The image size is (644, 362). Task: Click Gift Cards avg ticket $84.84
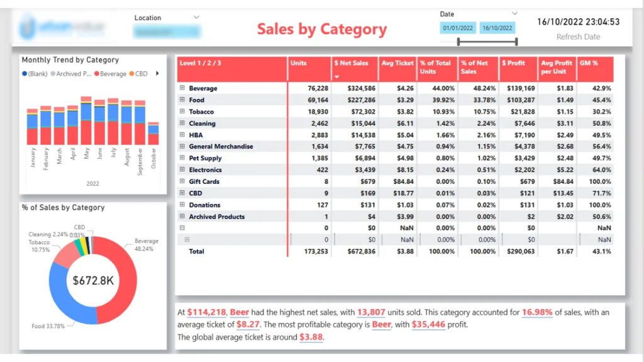click(403, 181)
